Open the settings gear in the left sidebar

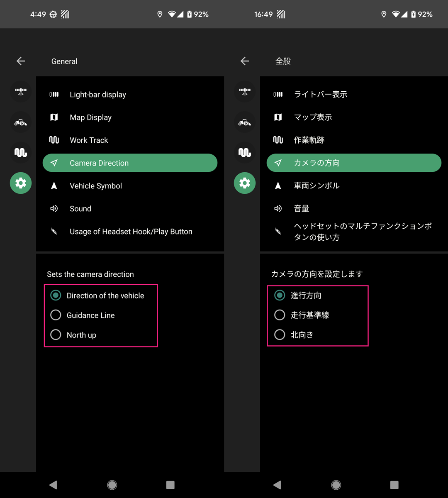pos(21,183)
